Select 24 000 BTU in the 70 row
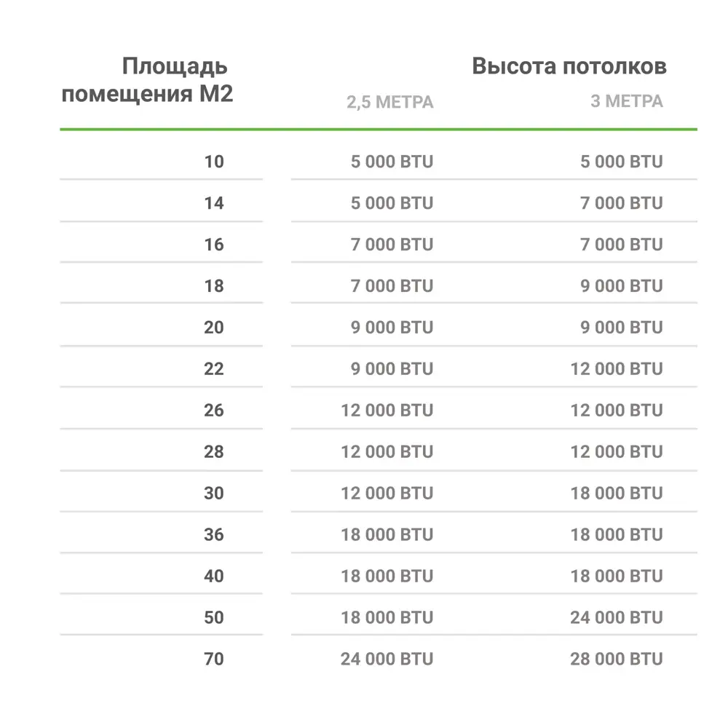Viewport: 728px width, 728px height. [387, 660]
